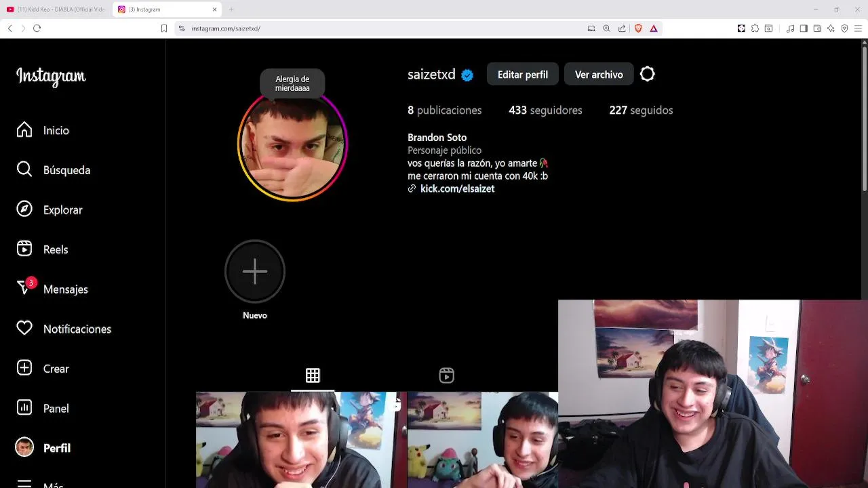
Task: Open the first post thumbnail
Action: pos(300,440)
